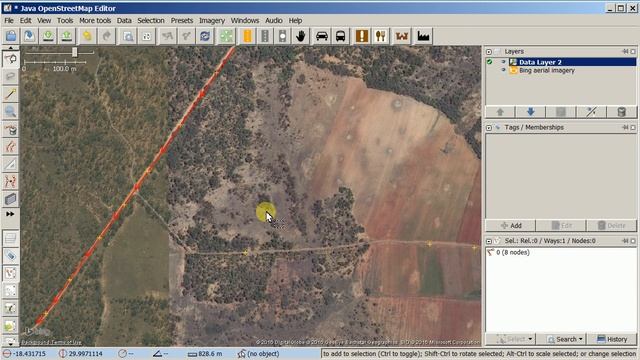The width and height of the screenshot is (640, 360).
Task: Click the save file toolbar icon
Action: [29, 36]
